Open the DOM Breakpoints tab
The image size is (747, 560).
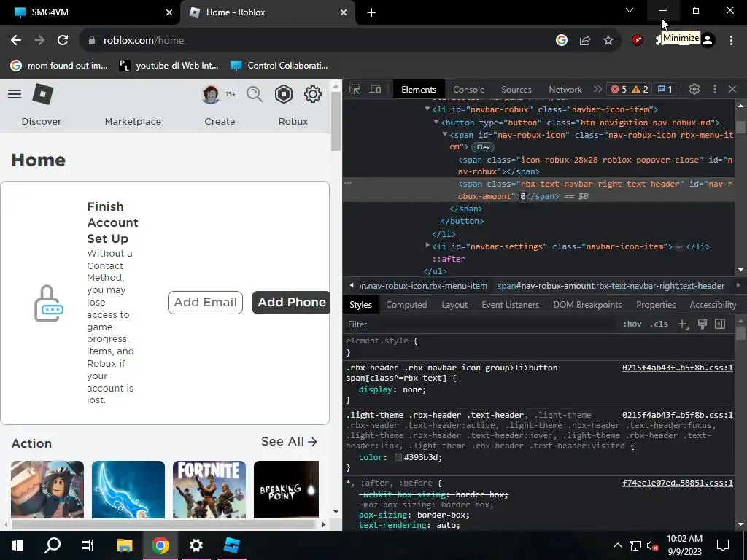[x=587, y=305]
